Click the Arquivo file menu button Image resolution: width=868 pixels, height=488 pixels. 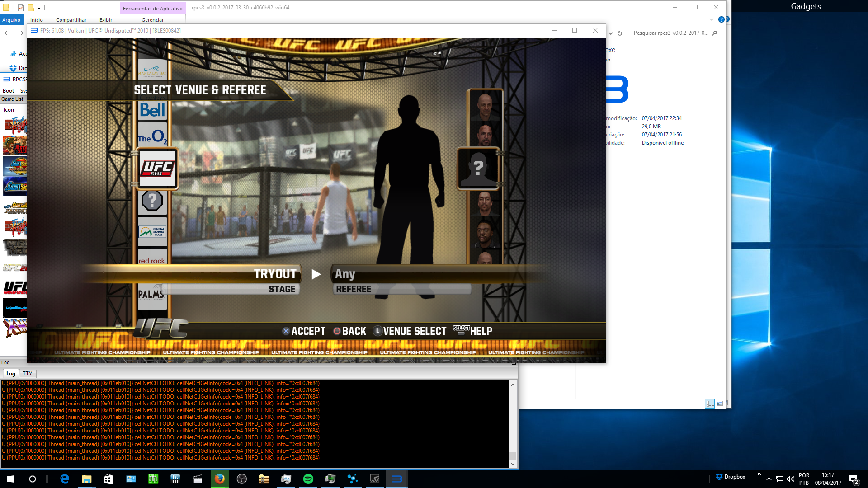tap(11, 20)
